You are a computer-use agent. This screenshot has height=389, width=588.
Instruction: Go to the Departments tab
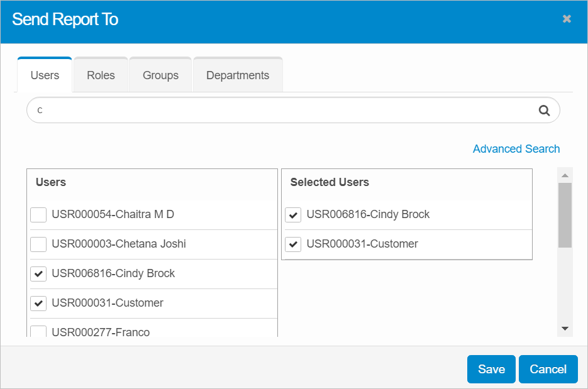(237, 75)
